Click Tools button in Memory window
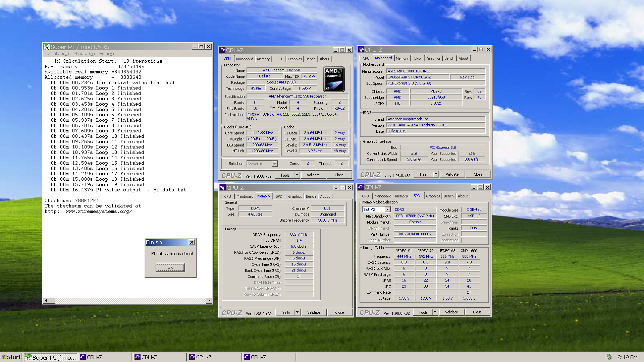 click(285, 312)
